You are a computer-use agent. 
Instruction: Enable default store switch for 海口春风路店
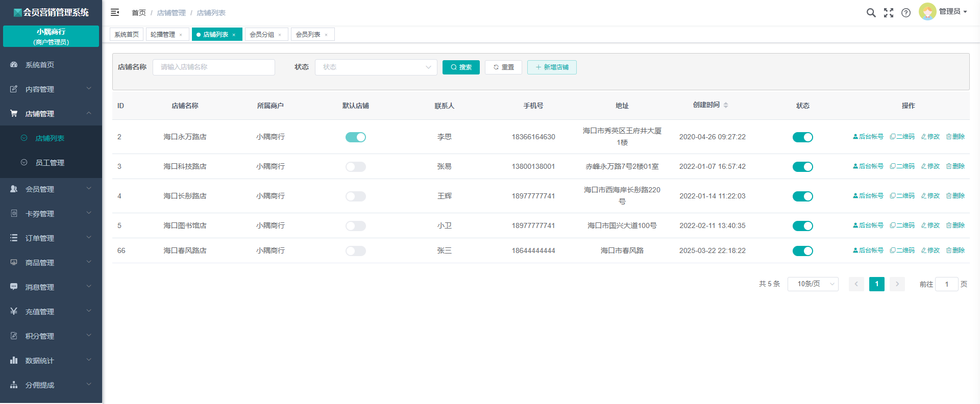tap(356, 251)
